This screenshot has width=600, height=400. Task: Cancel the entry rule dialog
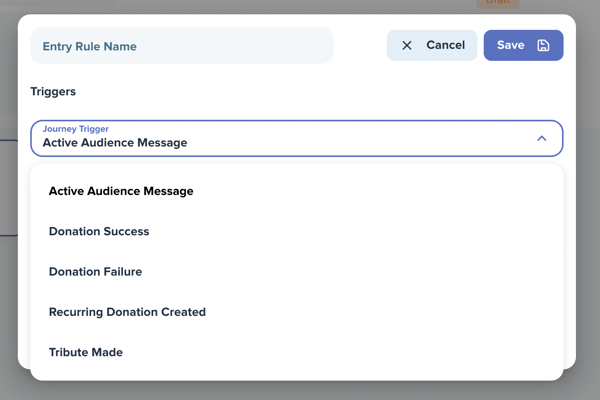[x=432, y=46]
